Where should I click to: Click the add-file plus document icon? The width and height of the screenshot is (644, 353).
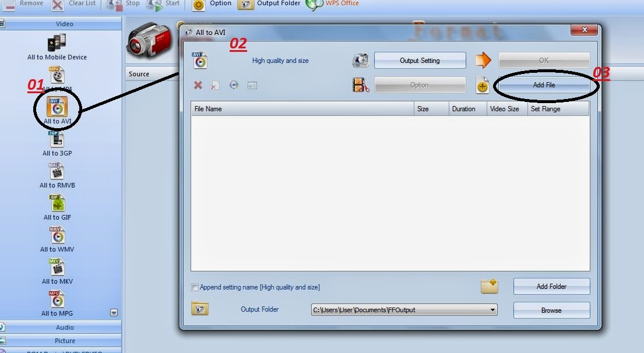pyautogui.click(x=483, y=85)
